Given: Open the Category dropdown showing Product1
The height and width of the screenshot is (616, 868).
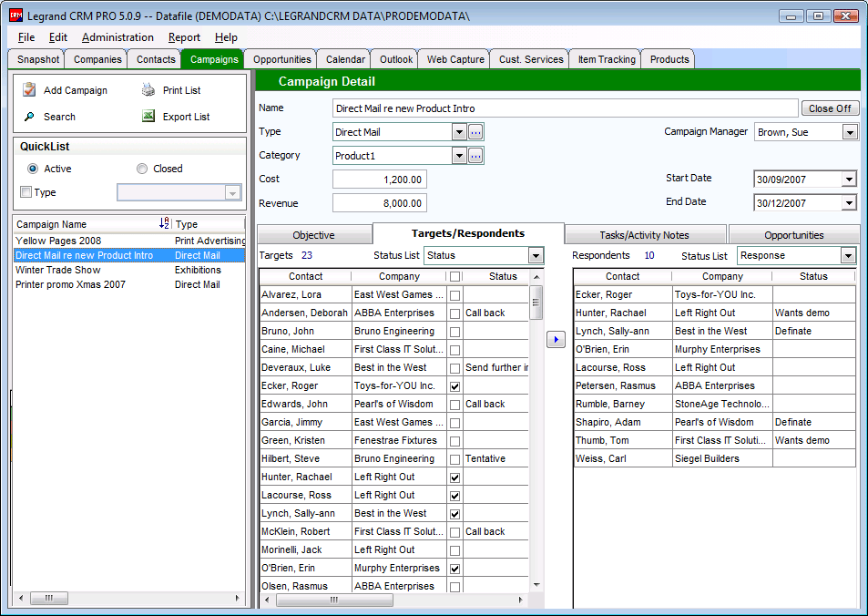Looking at the screenshot, I should (459, 156).
